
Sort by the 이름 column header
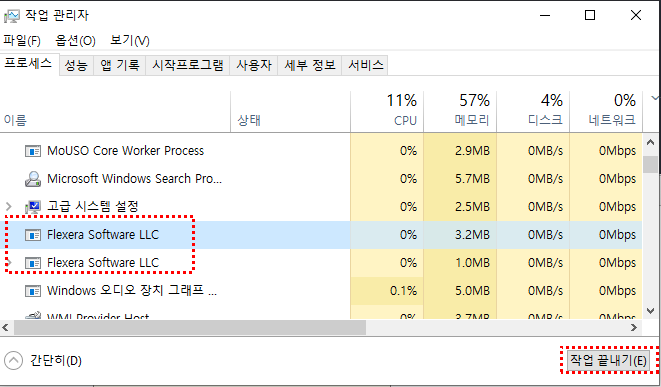pyautogui.click(x=115, y=112)
